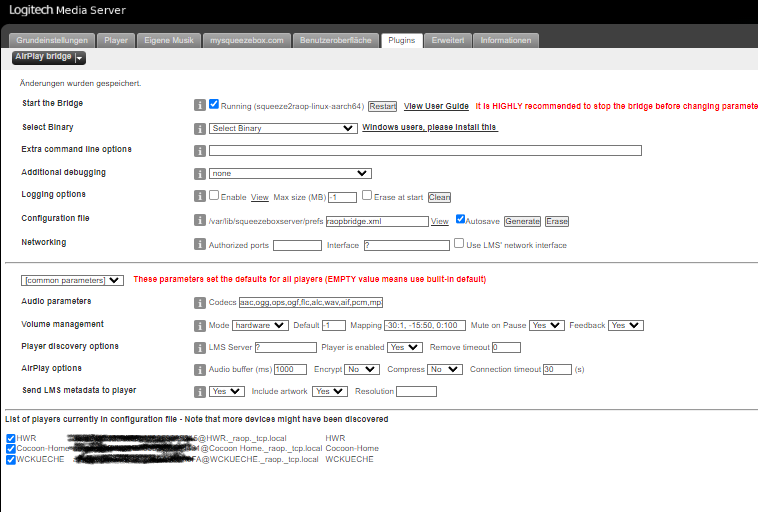Image resolution: width=758 pixels, height=512 pixels.
Task: Switch to the Erweitert tab
Action: (448, 40)
